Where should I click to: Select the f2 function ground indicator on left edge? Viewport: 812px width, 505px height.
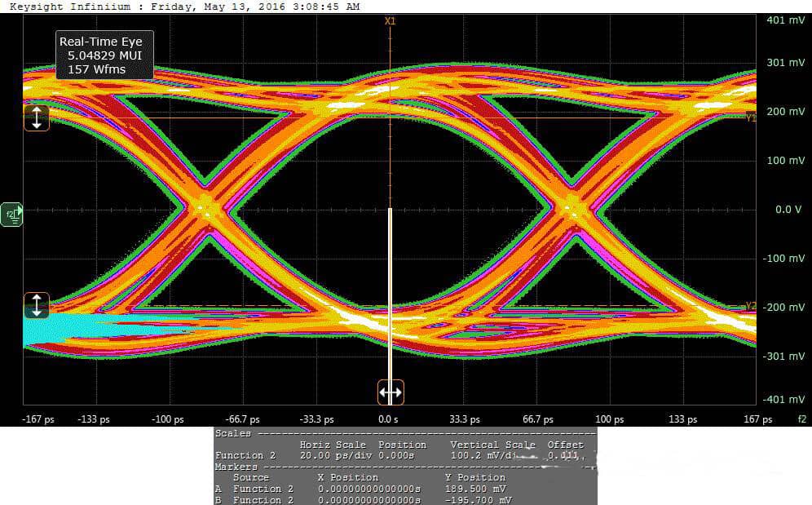[x=12, y=214]
